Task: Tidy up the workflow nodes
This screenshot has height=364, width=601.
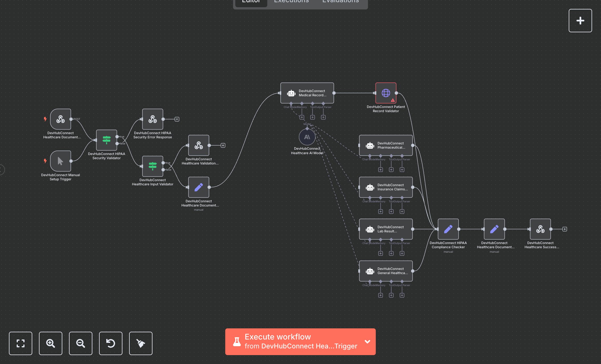Action: click(141, 343)
